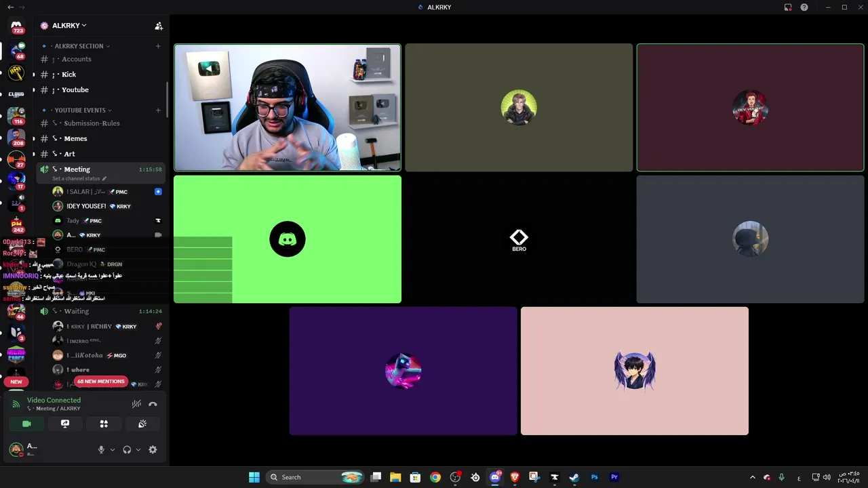Viewport: 868px width, 488px height.
Task: Click the NEW unread servers pill
Action: pos(16,382)
